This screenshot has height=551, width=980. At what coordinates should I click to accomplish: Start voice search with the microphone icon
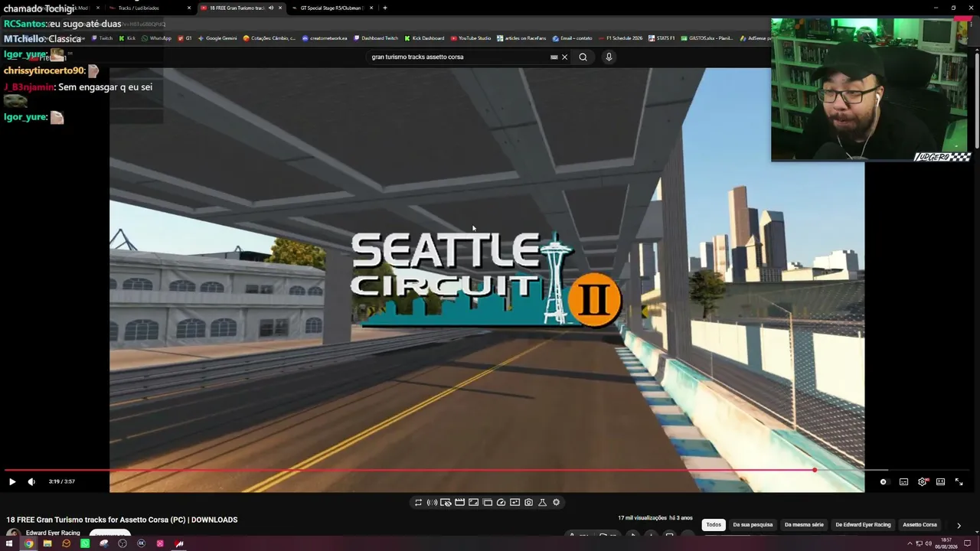609,57
